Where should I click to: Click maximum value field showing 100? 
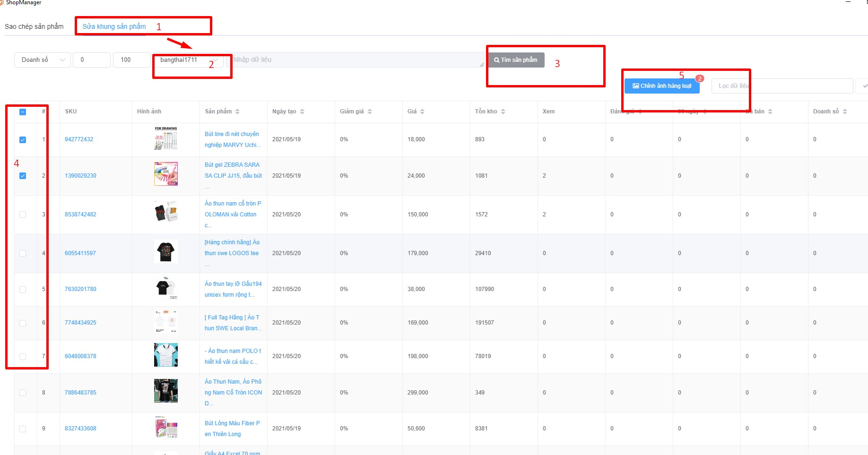(132, 60)
